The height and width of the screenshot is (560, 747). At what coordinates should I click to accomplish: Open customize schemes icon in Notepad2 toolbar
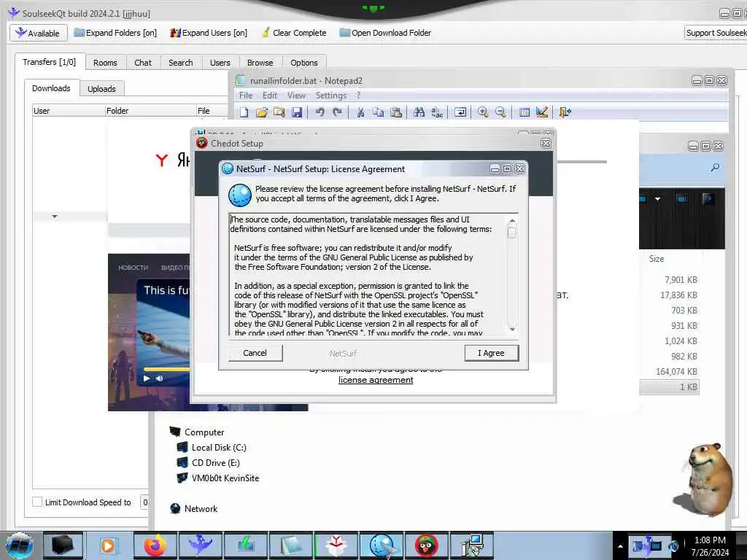542,112
